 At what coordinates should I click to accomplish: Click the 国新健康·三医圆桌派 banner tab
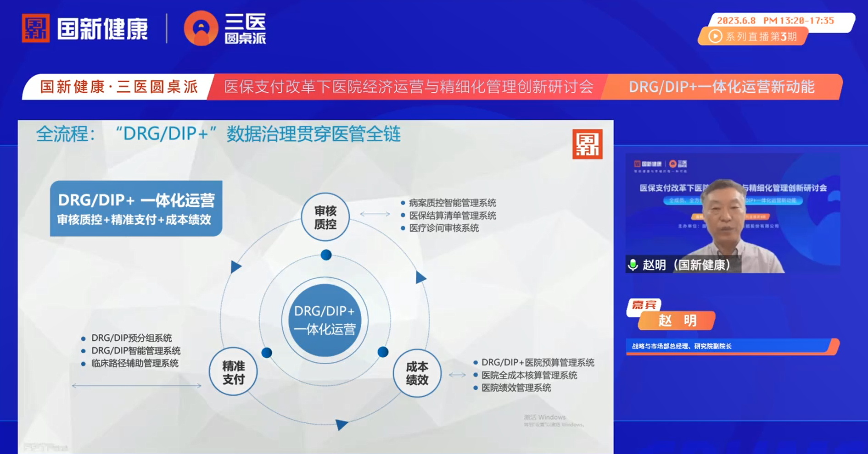click(x=118, y=87)
